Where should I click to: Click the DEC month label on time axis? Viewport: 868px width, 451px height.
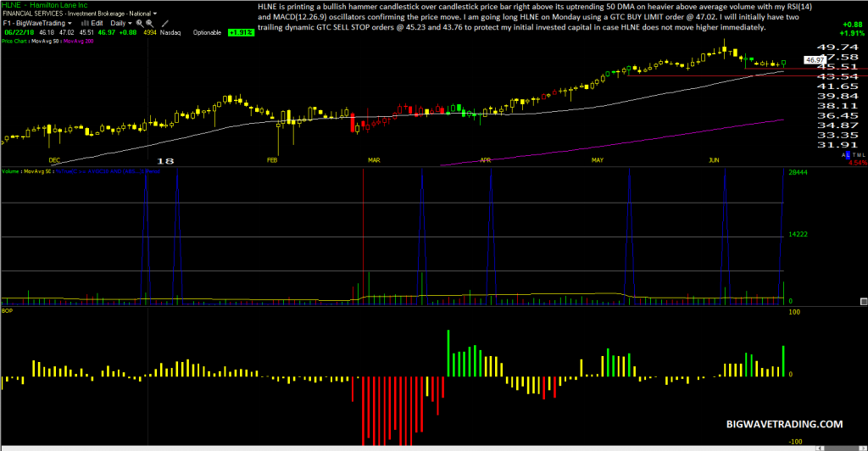(x=54, y=160)
